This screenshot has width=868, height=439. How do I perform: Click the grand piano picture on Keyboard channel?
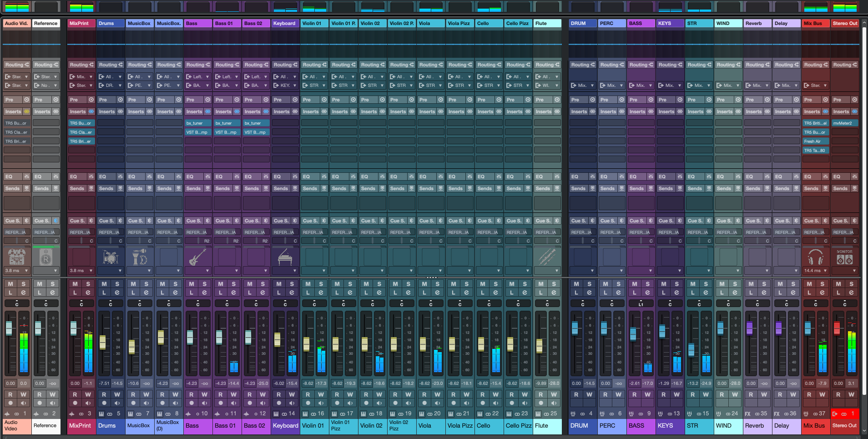285,257
